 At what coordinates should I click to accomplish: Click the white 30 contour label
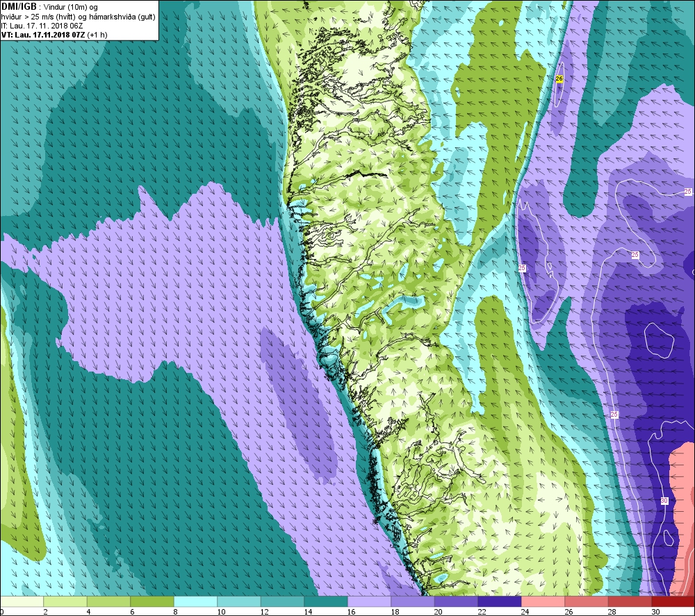pyautogui.click(x=664, y=501)
